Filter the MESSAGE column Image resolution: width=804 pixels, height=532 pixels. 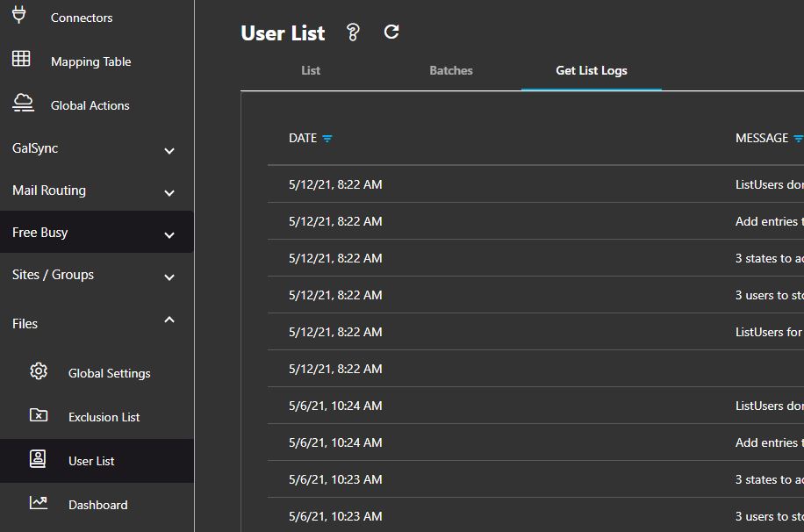point(799,139)
